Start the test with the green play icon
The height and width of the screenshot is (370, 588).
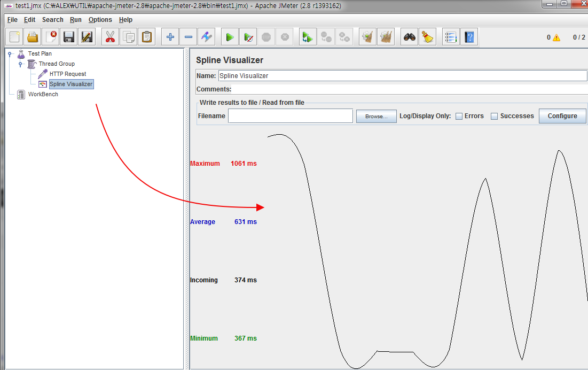[x=230, y=37]
